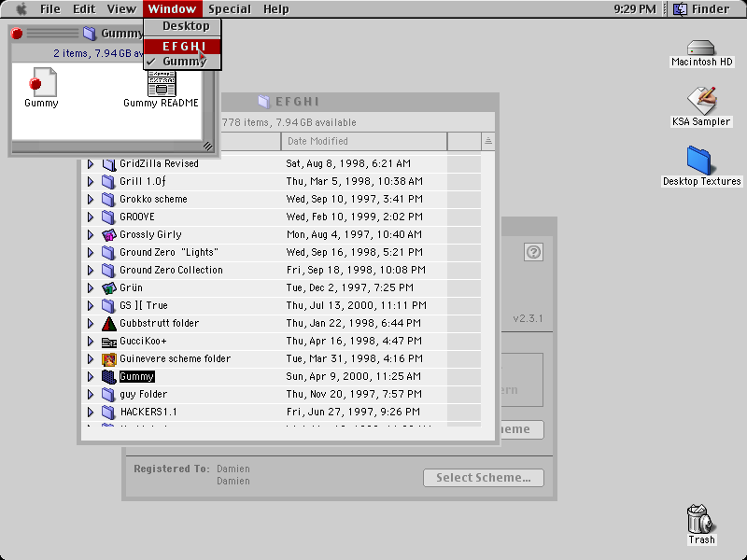This screenshot has height=560, width=747.
Task: Select Ground Zero "Lights" folder icon
Action: 109,252
